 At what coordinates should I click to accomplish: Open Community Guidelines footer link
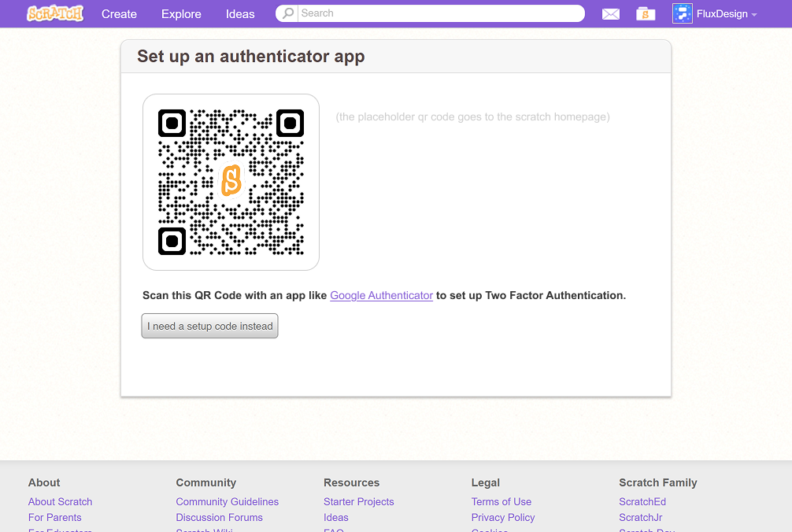point(228,502)
